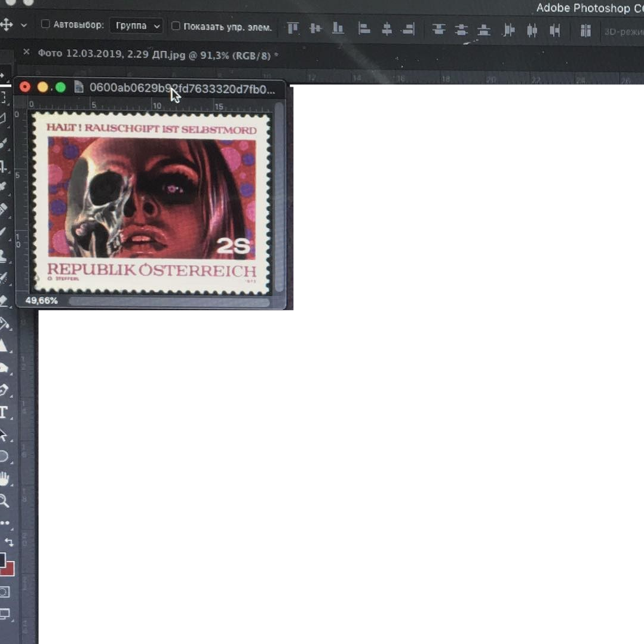This screenshot has width=644, height=644.
Task: Select the Healing Brush tool
Action: (4, 209)
